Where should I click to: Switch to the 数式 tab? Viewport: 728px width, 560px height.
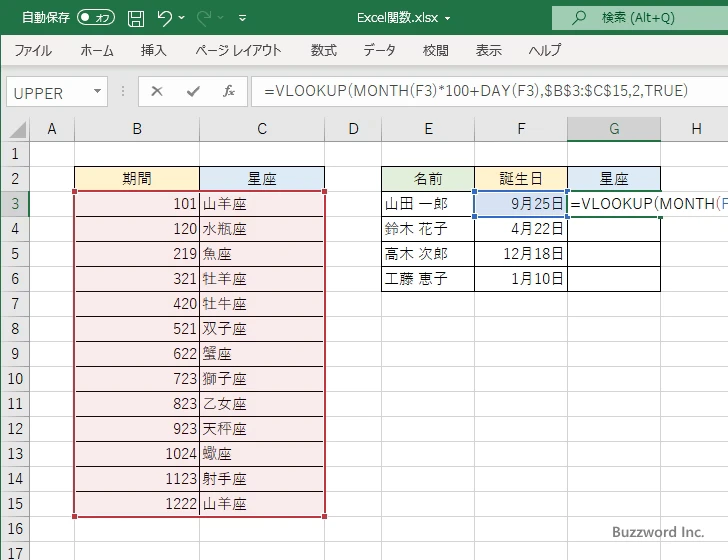(324, 50)
